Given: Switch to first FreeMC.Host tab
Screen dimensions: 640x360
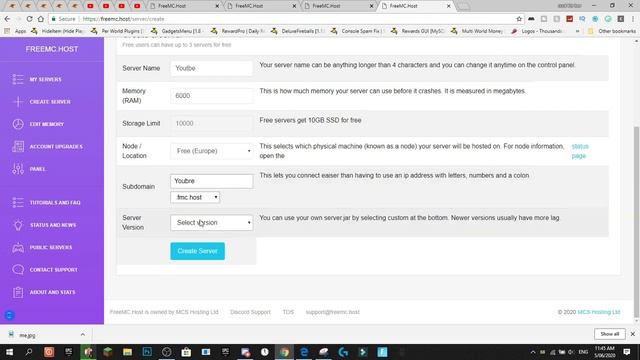Looking at the screenshot, I should coord(184,6).
